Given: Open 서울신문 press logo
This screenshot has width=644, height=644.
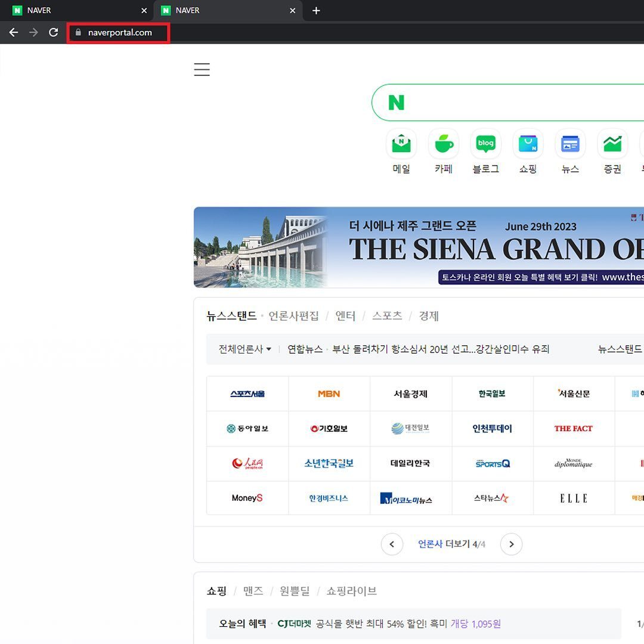Looking at the screenshot, I should [x=574, y=394].
